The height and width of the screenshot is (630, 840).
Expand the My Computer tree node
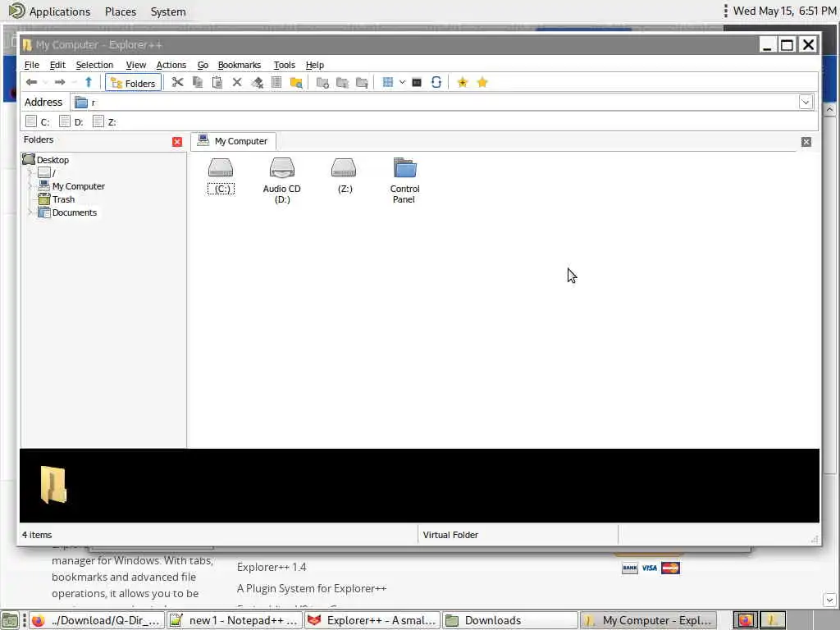tap(30, 186)
